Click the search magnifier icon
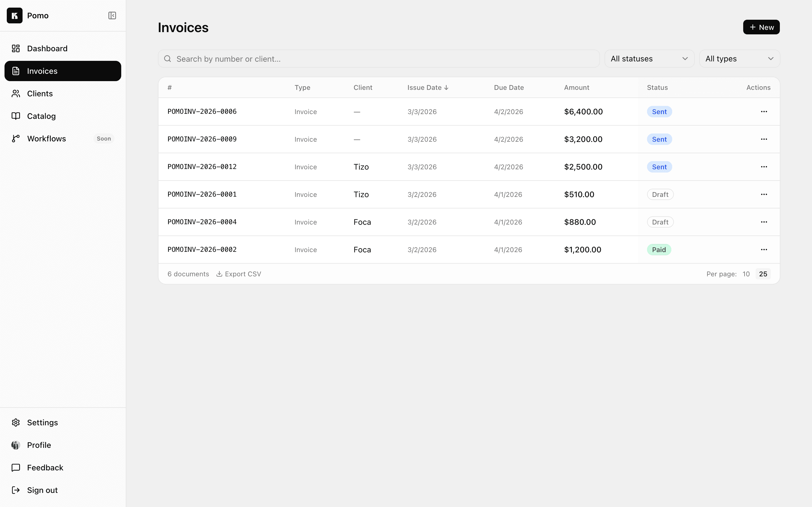Screen dimensions: 812x507 pyautogui.click(x=168, y=59)
